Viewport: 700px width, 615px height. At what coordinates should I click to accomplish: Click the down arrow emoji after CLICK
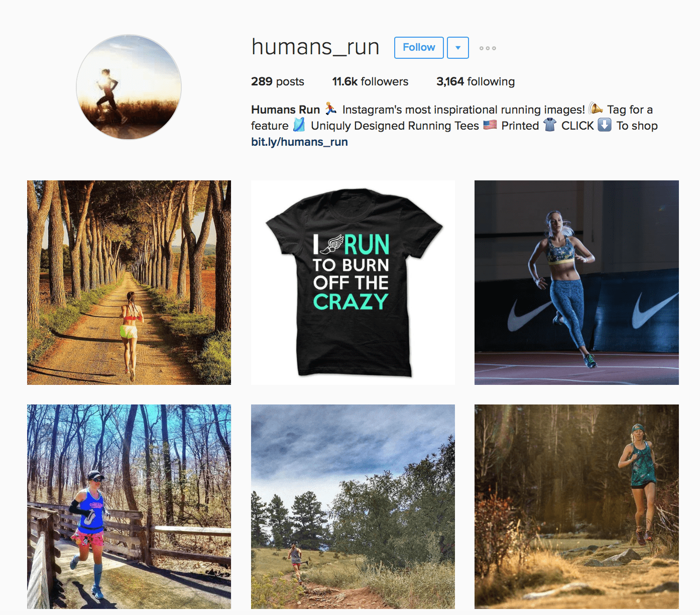click(x=605, y=125)
